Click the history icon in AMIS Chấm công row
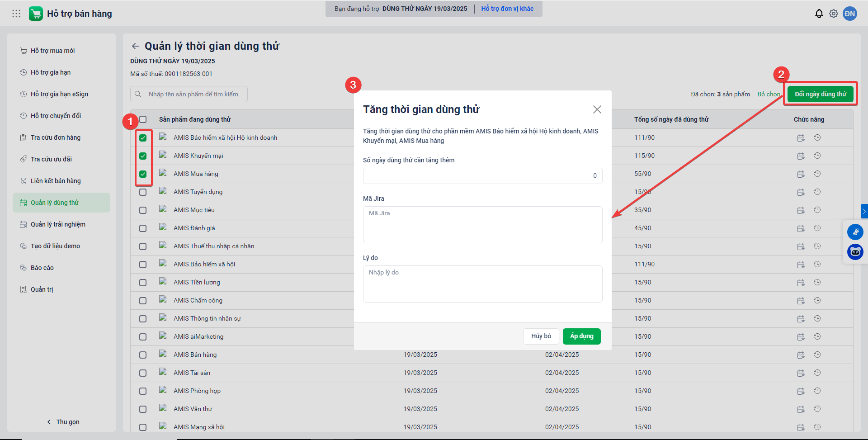The image size is (868, 440). (x=817, y=300)
